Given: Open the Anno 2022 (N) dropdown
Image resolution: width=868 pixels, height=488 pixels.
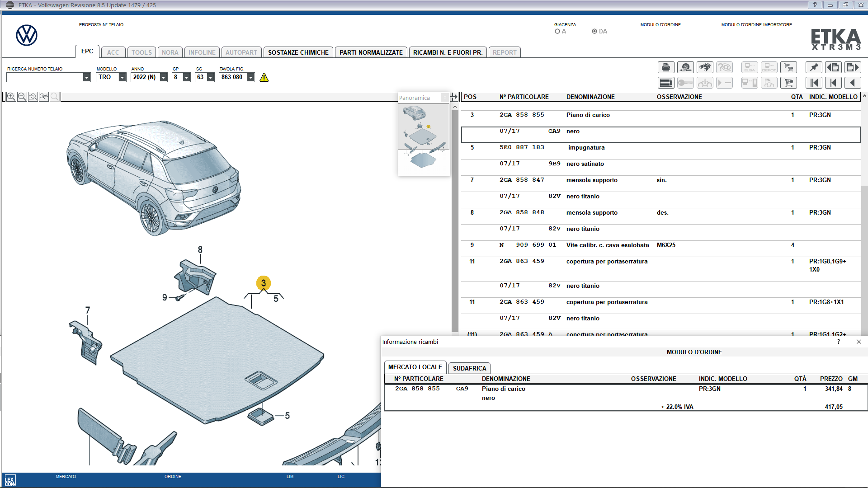Looking at the screenshot, I should [x=163, y=77].
